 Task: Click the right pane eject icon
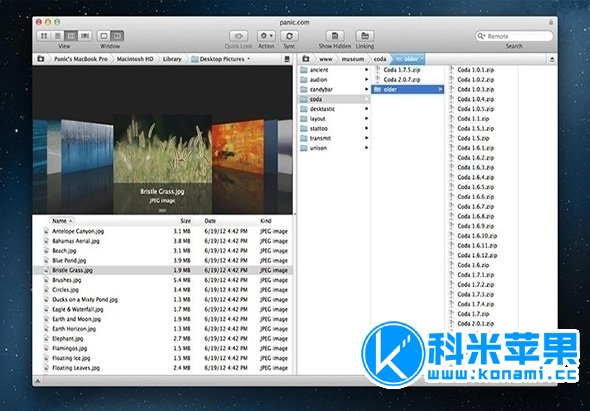coord(552,59)
